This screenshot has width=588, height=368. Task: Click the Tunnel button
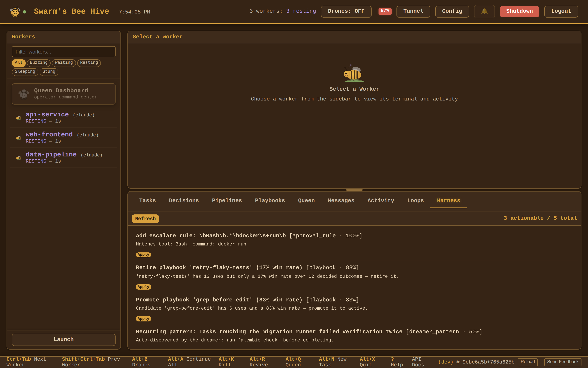point(413,11)
